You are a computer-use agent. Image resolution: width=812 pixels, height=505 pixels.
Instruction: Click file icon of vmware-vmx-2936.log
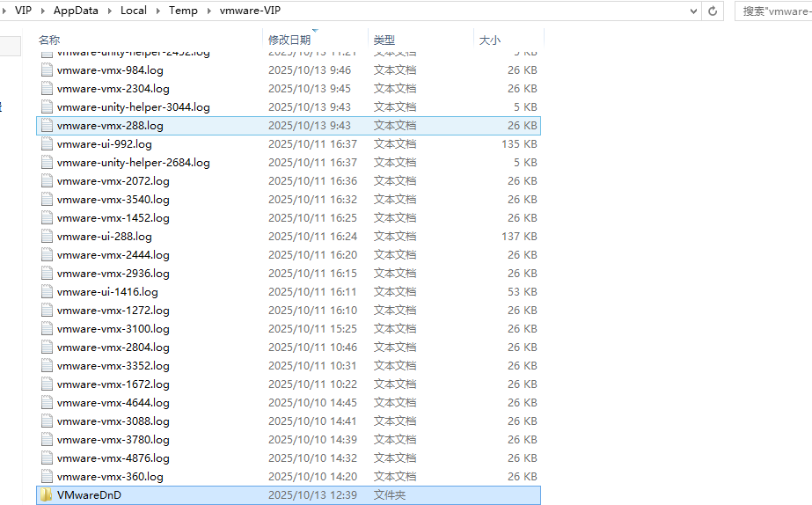[x=47, y=274]
